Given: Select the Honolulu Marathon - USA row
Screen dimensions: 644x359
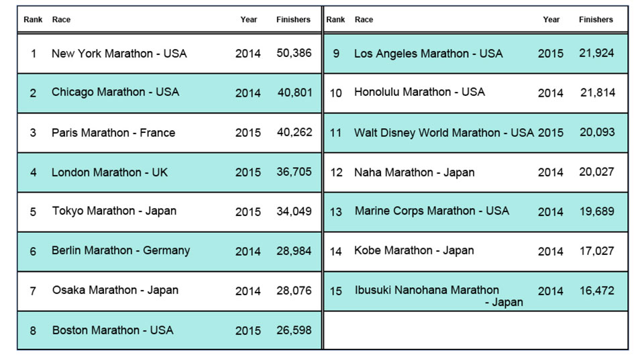Looking at the screenshot, I should pos(419,92).
